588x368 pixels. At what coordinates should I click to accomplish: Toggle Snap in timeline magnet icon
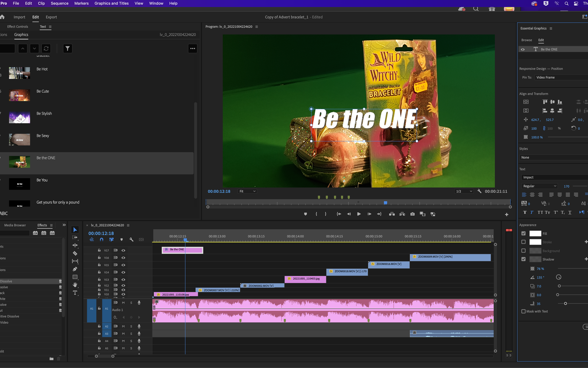pos(101,239)
